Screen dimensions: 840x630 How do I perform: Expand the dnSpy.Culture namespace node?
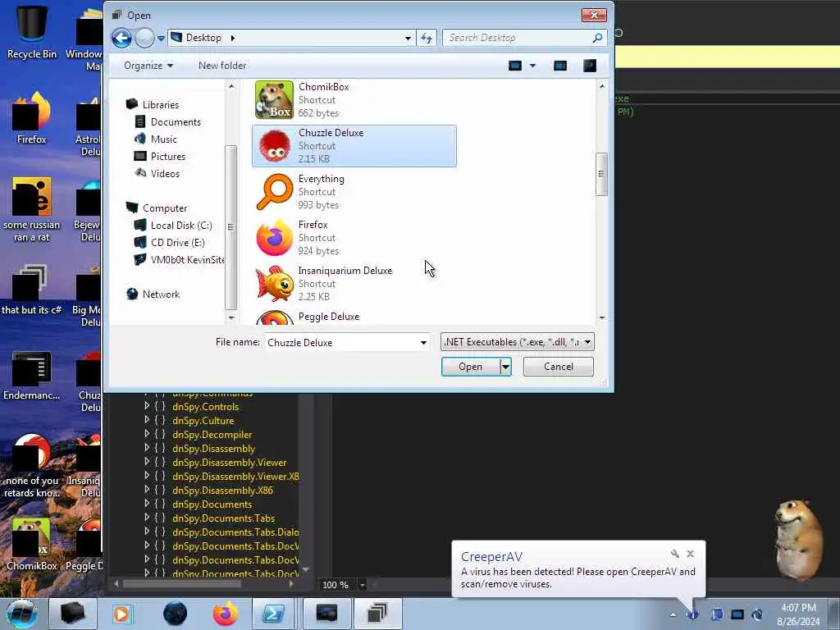(x=147, y=420)
